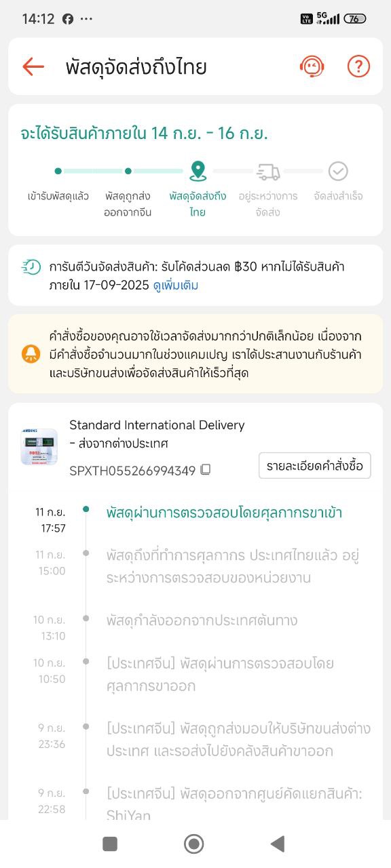Open รายละเอียดคำสั่งซื้อ order details button
391x868 pixels.
tap(315, 466)
